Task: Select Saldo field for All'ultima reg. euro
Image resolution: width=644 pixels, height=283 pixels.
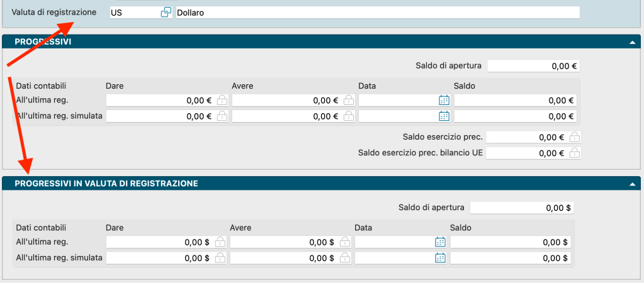Action: click(x=514, y=100)
